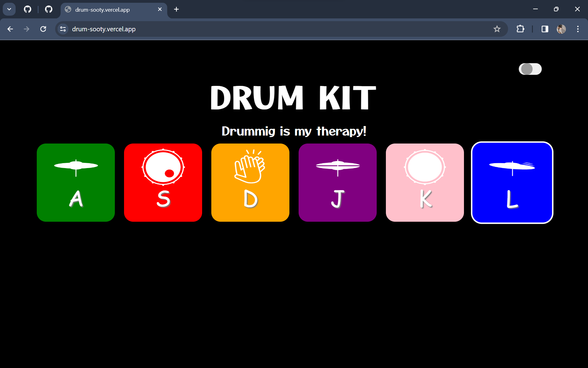588x368 pixels.
Task: Tap the orange clap pad D
Action: point(250,182)
